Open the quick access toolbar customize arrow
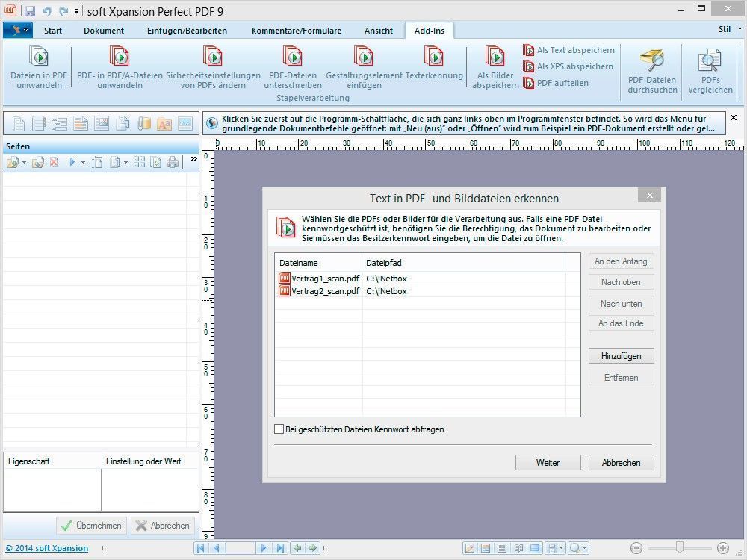Image resolution: width=747 pixels, height=560 pixels. tap(76, 10)
